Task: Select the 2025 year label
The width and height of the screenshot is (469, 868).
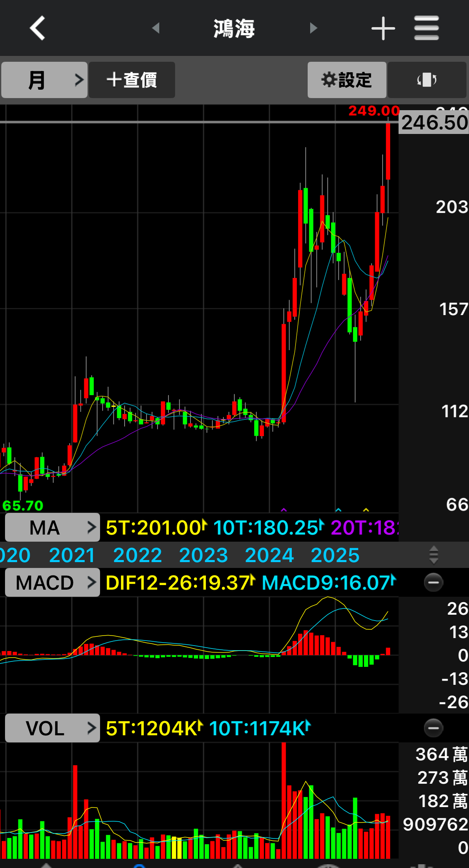Action: (335, 555)
